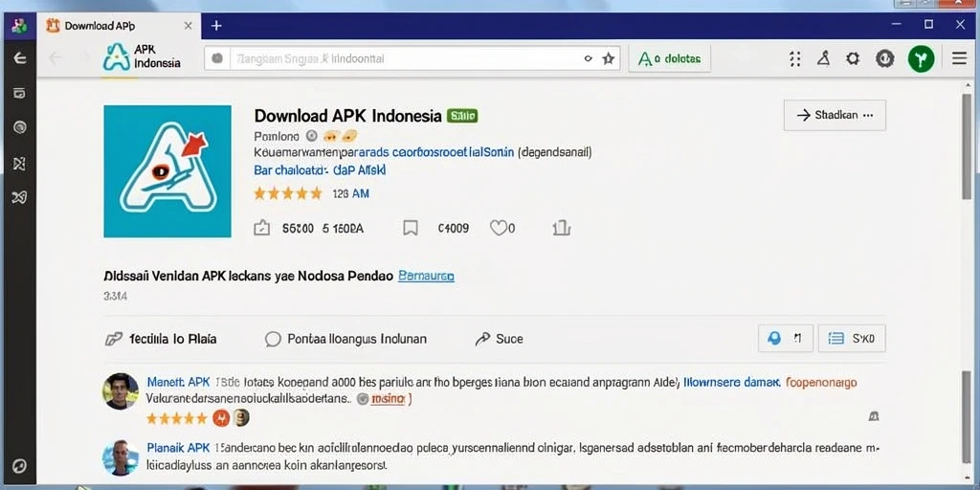Click the 'Manett APK' reviewer name
This screenshot has height=490, width=980.
pos(179,382)
